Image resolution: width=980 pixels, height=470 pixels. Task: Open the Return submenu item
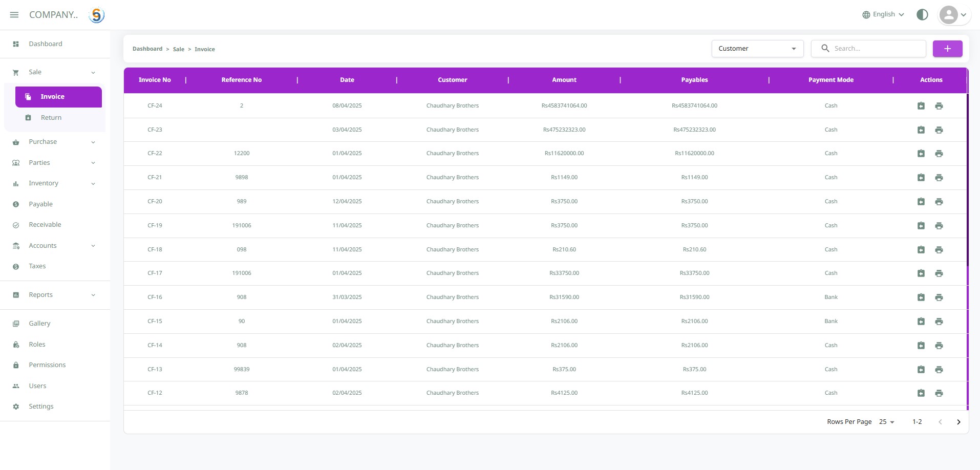point(51,118)
